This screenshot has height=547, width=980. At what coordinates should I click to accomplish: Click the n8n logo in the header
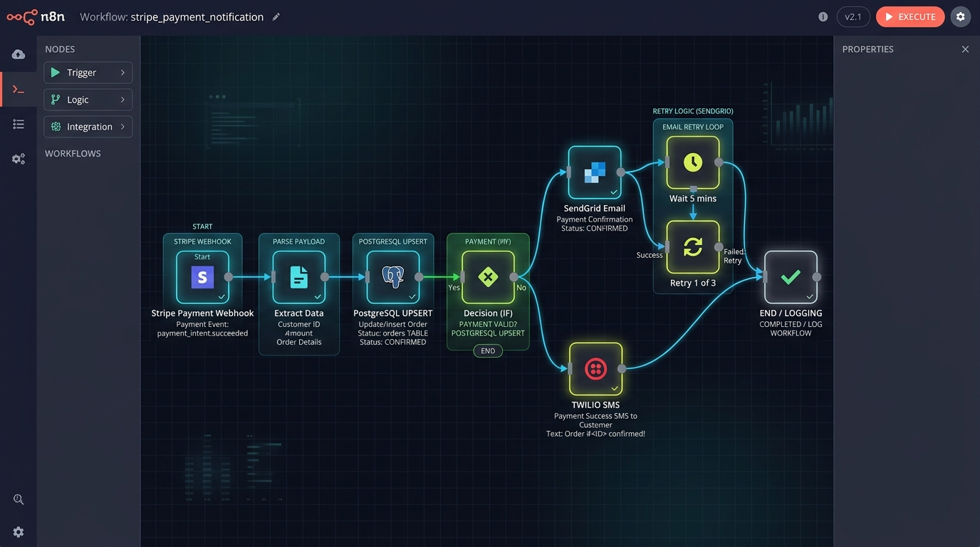[x=36, y=17]
